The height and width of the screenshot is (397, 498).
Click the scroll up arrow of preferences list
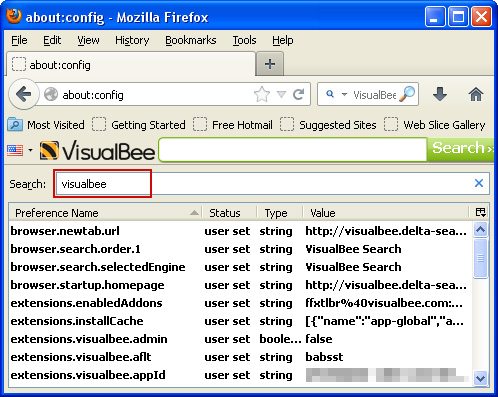pyautogui.click(x=480, y=229)
